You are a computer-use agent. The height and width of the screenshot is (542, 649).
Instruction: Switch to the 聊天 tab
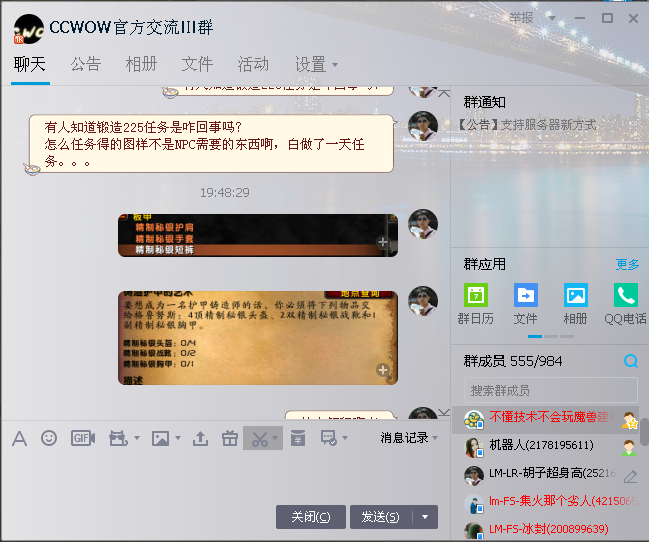click(30, 65)
